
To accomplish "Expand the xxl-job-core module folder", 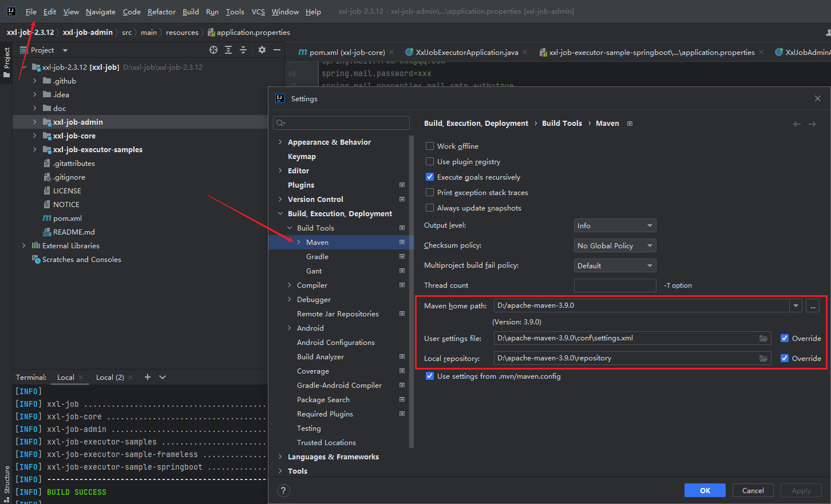I will pyautogui.click(x=35, y=136).
